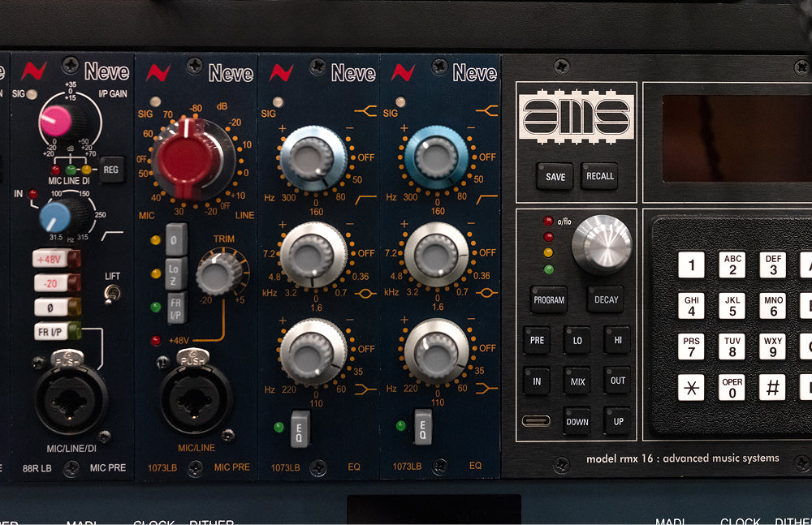The image size is (812, 525).
Task: Click the blue high shelf knob on EQ beside AMS unit
Action: coord(437,157)
